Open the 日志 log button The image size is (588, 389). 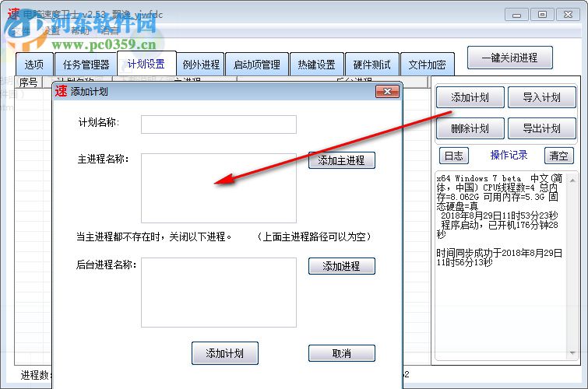coord(454,156)
